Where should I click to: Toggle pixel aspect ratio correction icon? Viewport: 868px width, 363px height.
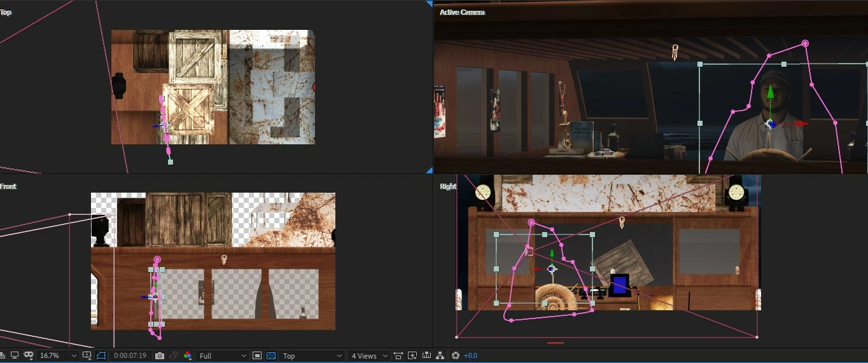click(x=398, y=356)
